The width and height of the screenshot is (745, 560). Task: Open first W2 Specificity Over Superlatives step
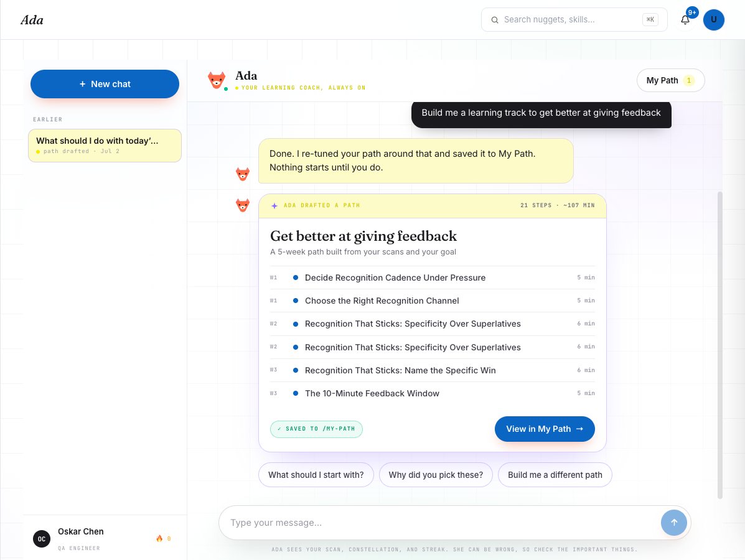pyautogui.click(x=433, y=324)
